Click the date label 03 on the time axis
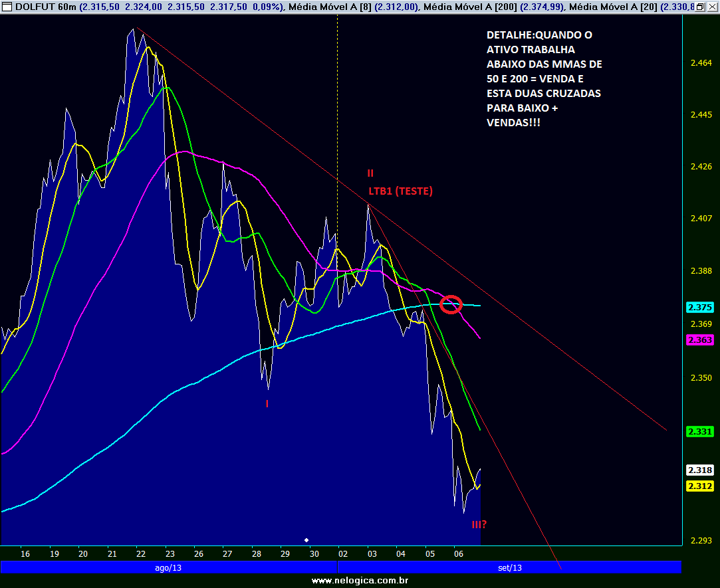Image resolution: width=720 pixels, height=588 pixels. [x=372, y=553]
